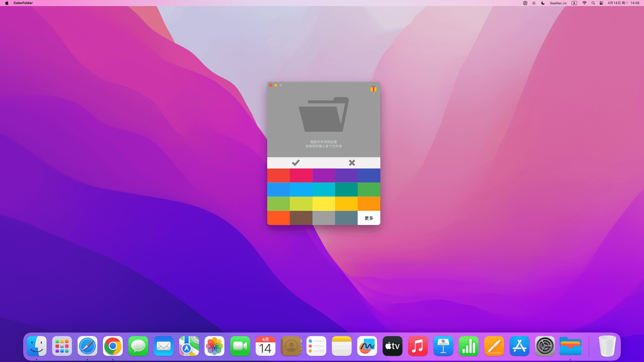Launch Keynote from the Dock
Image resolution: width=644 pixels, height=362 pixels.
[443, 346]
